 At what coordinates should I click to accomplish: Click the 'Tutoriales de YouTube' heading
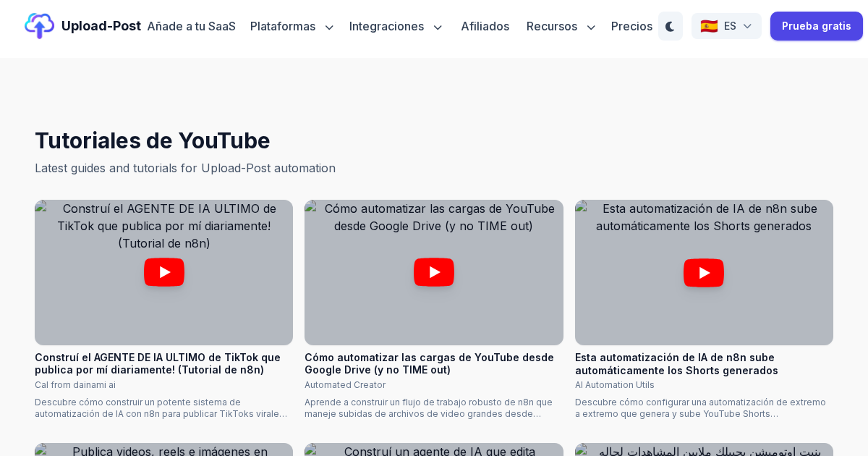(x=153, y=140)
